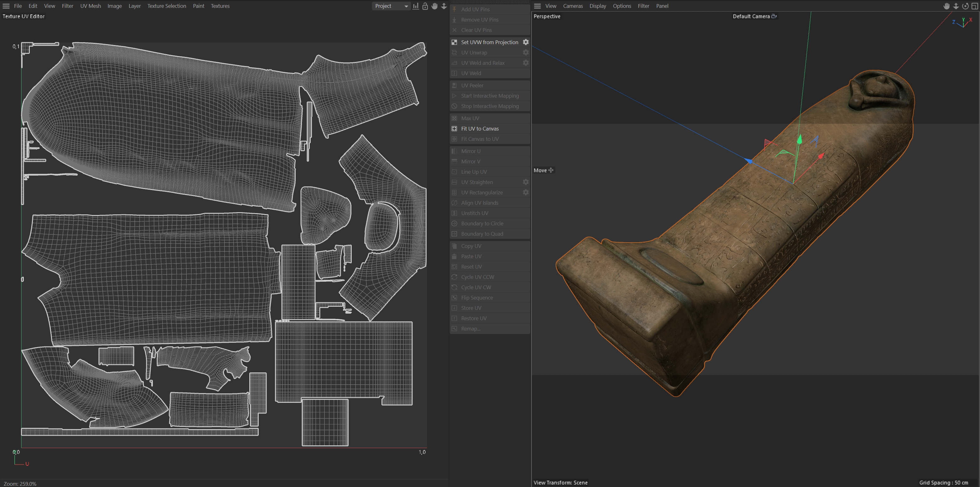Image resolution: width=980 pixels, height=487 pixels.
Task: Expand the viewport hamburger menu left of View
Action: coord(537,6)
